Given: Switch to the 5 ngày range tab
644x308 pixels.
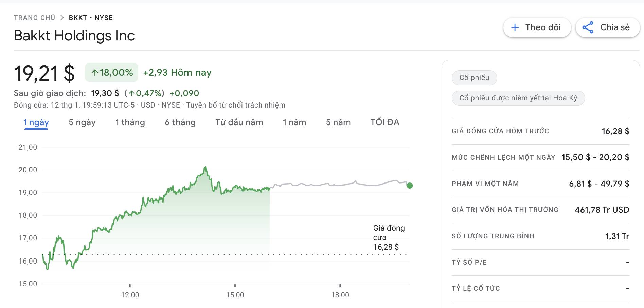Looking at the screenshot, I should pyautogui.click(x=82, y=122).
